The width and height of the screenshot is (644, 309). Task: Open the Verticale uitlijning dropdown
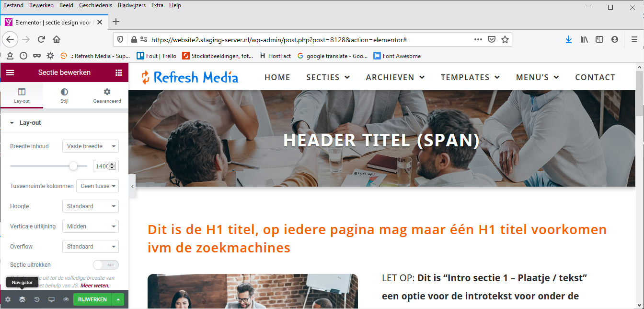click(x=91, y=226)
